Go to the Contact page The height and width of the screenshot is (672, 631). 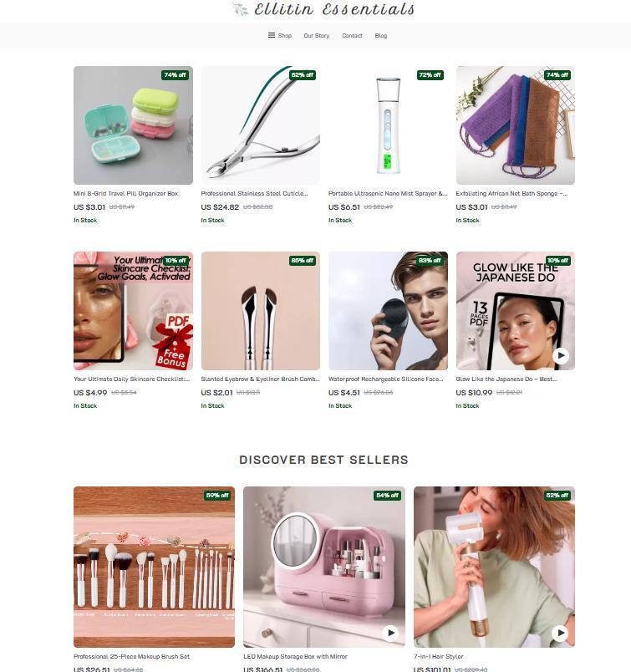[352, 36]
